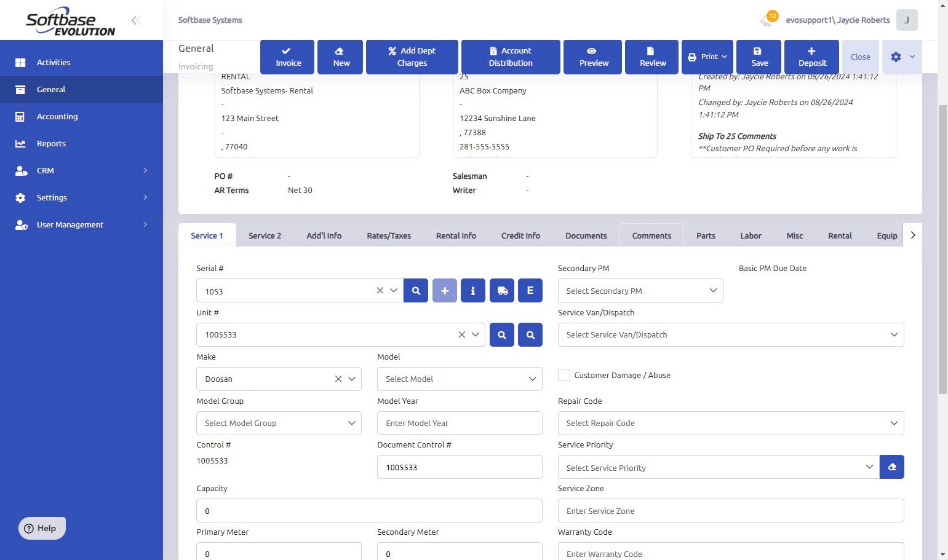Viewport: 948px width, 560px height.
Task: Click first search icon next to Unit #
Action: tap(502, 335)
